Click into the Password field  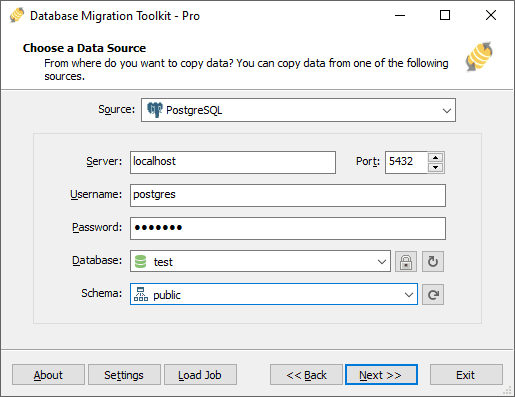(x=288, y=228)
